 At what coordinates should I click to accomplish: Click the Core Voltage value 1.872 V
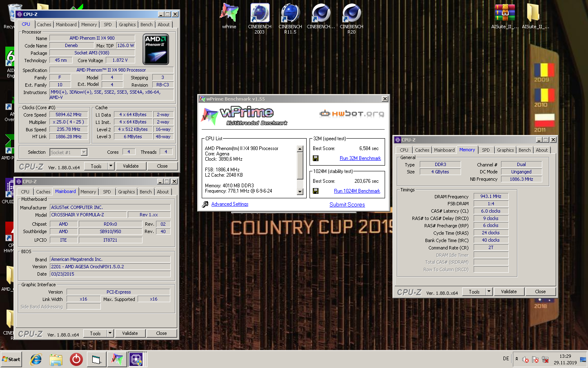(x=120, y=60)
